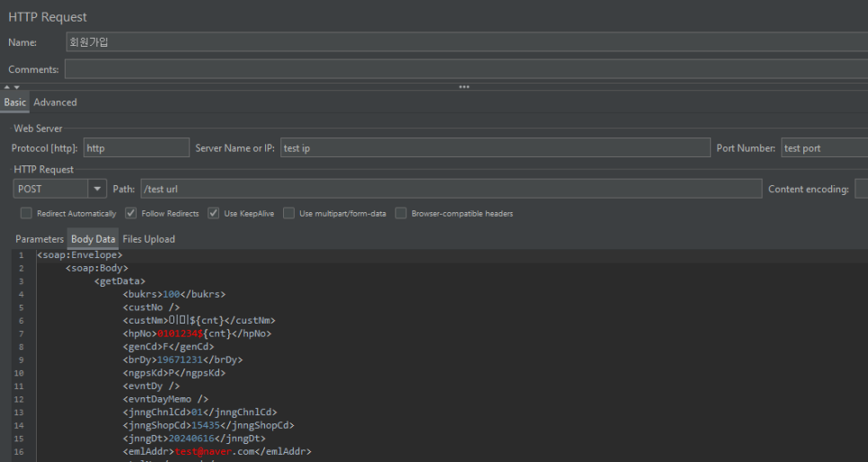Click the <getData> line
Viewport: 868px width, 462px height.
(120, 281)
